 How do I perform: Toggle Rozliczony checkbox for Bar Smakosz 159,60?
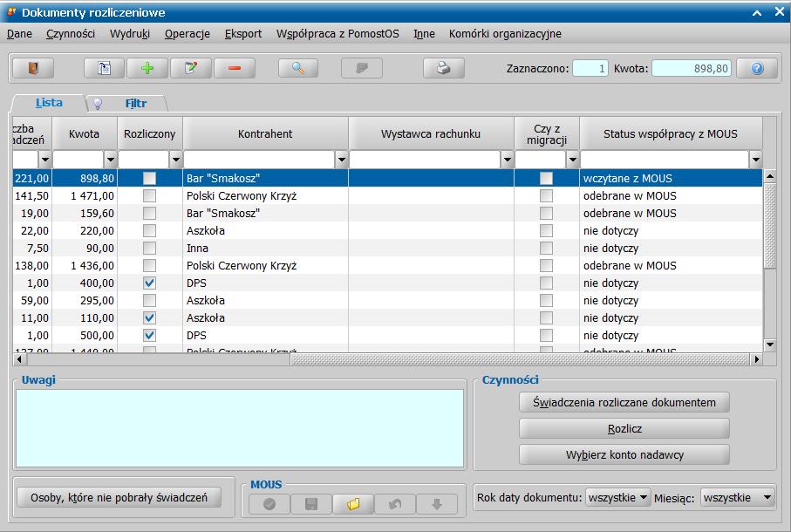pos(149,214)
